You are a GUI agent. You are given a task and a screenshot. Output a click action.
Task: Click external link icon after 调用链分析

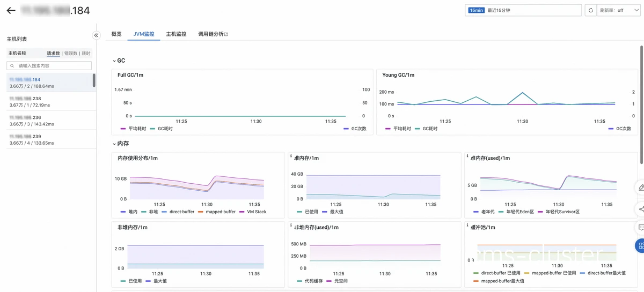pos(226,34)
